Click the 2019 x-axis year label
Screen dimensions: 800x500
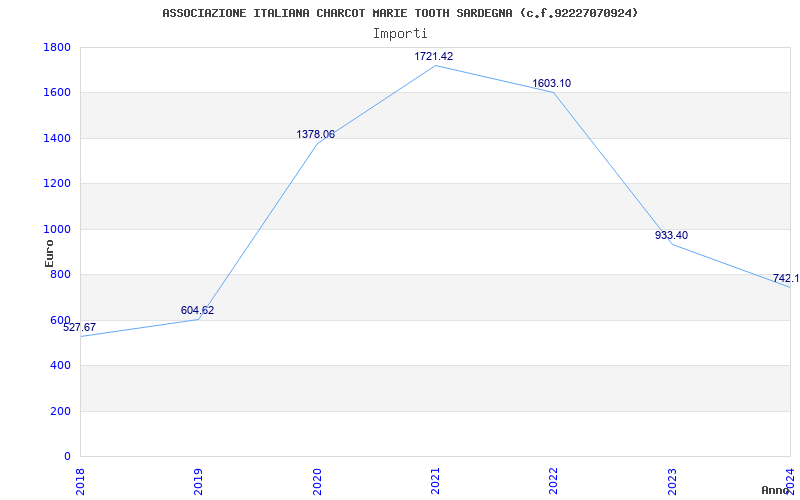198,482
